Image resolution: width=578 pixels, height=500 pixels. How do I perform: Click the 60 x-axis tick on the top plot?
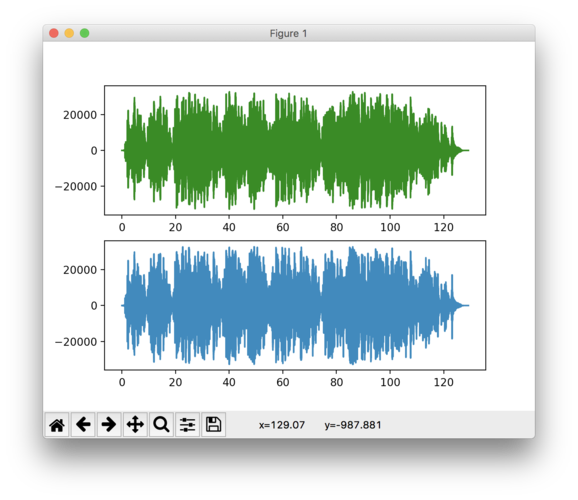click(x=283, y=227)
